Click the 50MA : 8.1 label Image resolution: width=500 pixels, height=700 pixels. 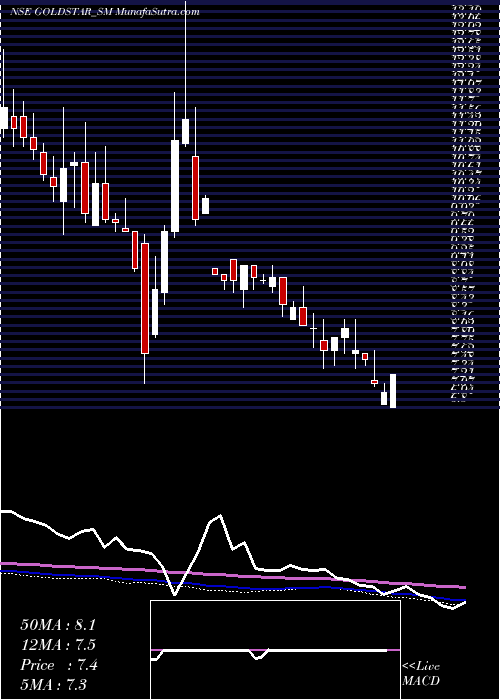coord(58,625)
